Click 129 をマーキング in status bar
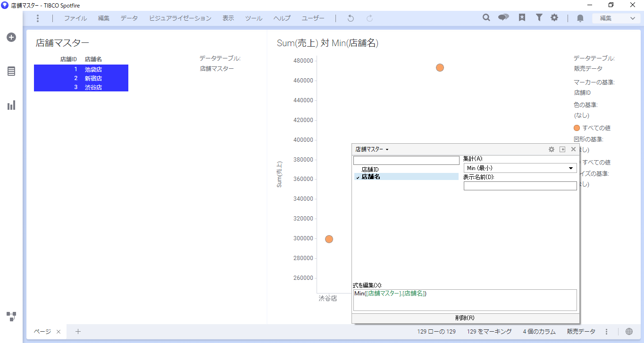Image resolution: width=644 pixels, height=343 pixels. point(489,332)
